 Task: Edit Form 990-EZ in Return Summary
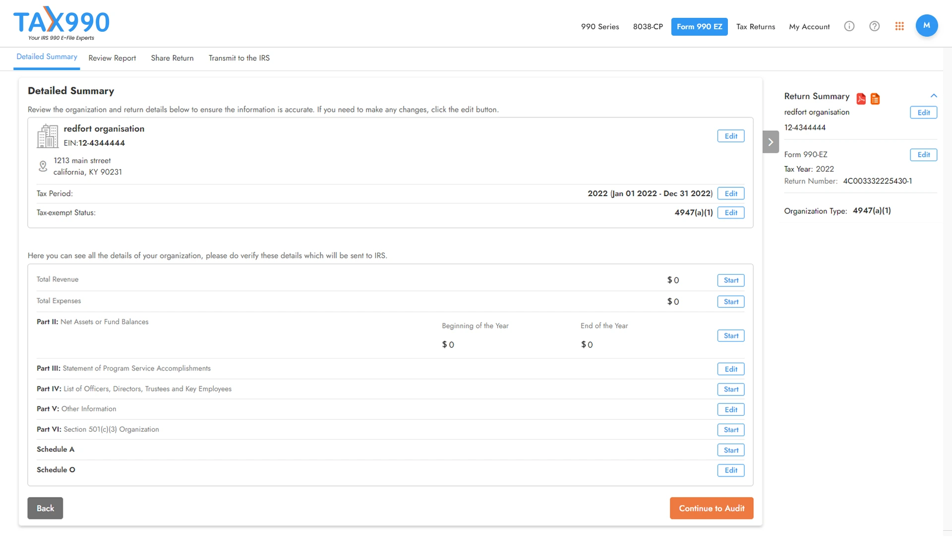tap(923, 155)
